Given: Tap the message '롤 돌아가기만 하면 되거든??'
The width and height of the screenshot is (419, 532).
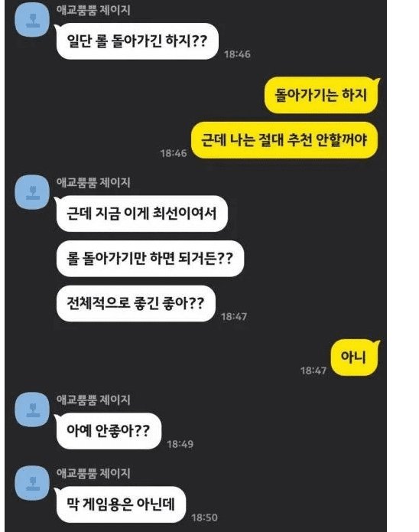Looking at the screenshot, I should 150,259.
